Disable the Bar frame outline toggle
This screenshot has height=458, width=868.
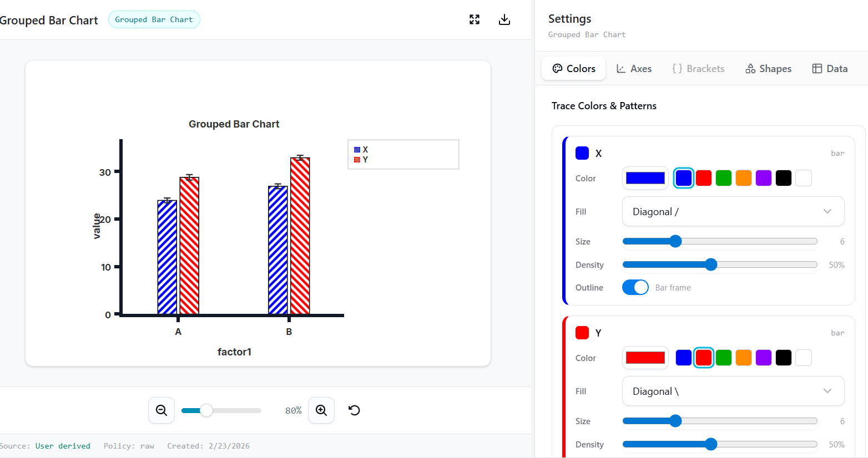(x=635, y=287)
